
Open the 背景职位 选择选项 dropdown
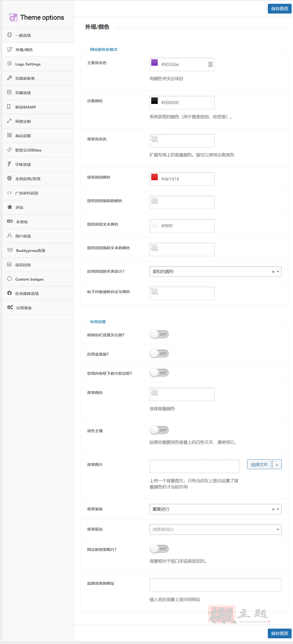click(x=215, y=530)
